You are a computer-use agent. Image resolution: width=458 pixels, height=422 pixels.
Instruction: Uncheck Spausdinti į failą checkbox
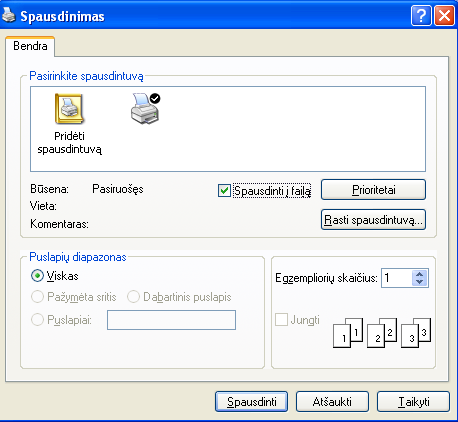[x=224, y=191]
